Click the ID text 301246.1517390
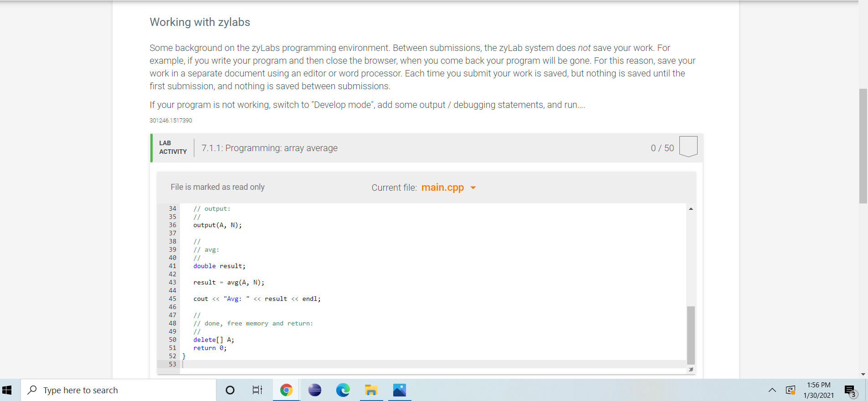 click(x=171, y=121)
